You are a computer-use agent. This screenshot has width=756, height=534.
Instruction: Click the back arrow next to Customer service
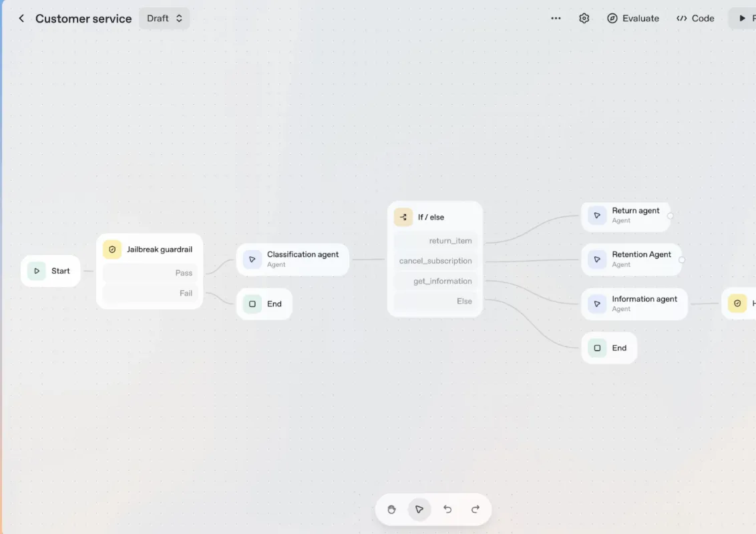[x=21, y=18]
